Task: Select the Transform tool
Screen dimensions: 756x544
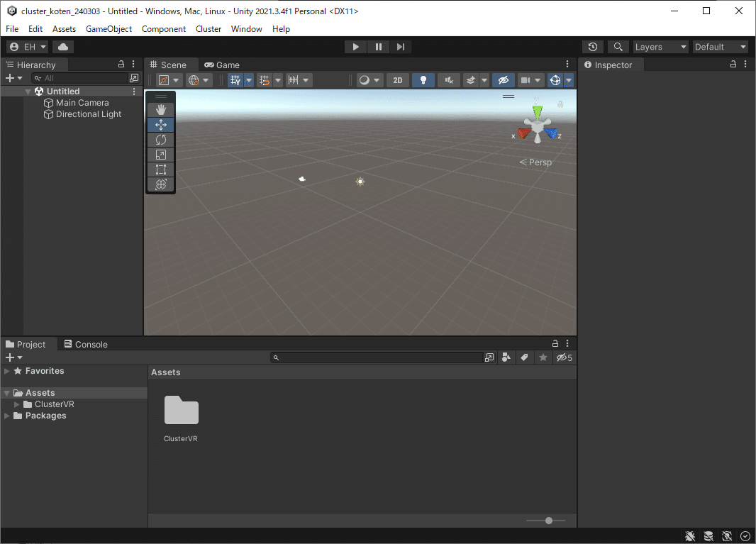Action: click(x=160, y=184)
